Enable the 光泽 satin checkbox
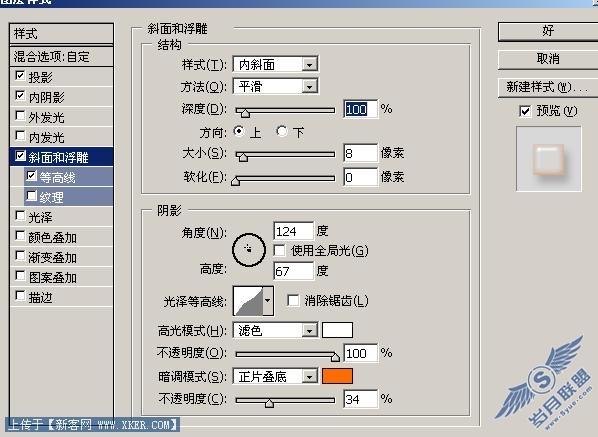Screen dimensions: 598x437 coord(20,216)
